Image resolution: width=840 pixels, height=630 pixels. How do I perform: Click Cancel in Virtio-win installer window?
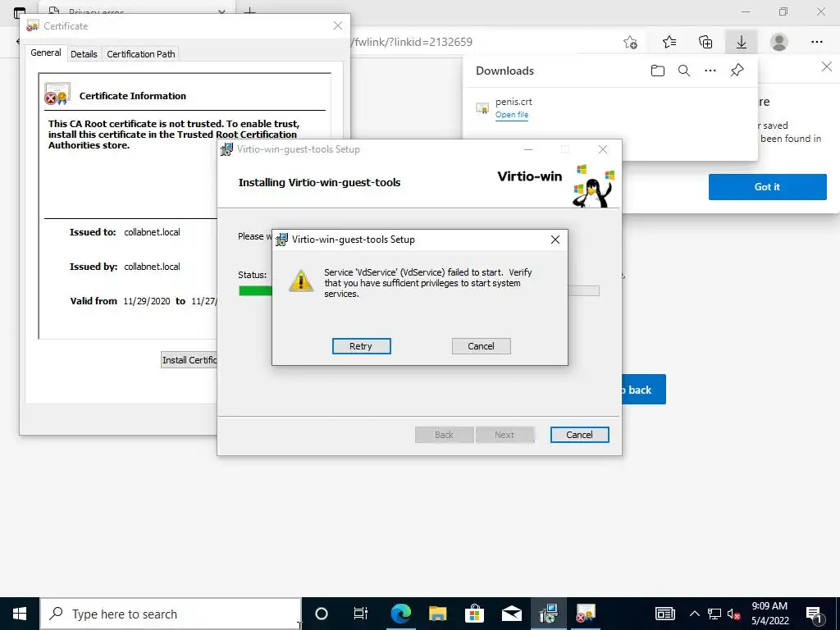(579, 435)
